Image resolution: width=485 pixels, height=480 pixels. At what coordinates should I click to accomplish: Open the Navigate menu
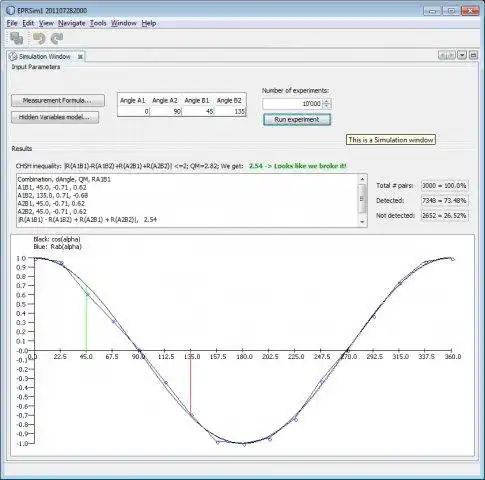[72, 23]
